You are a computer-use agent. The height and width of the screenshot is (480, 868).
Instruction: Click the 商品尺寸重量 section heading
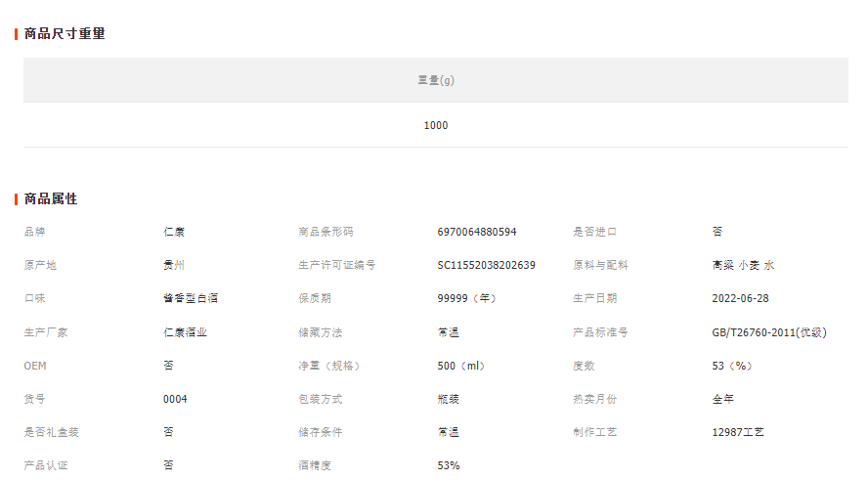point(65,34)
